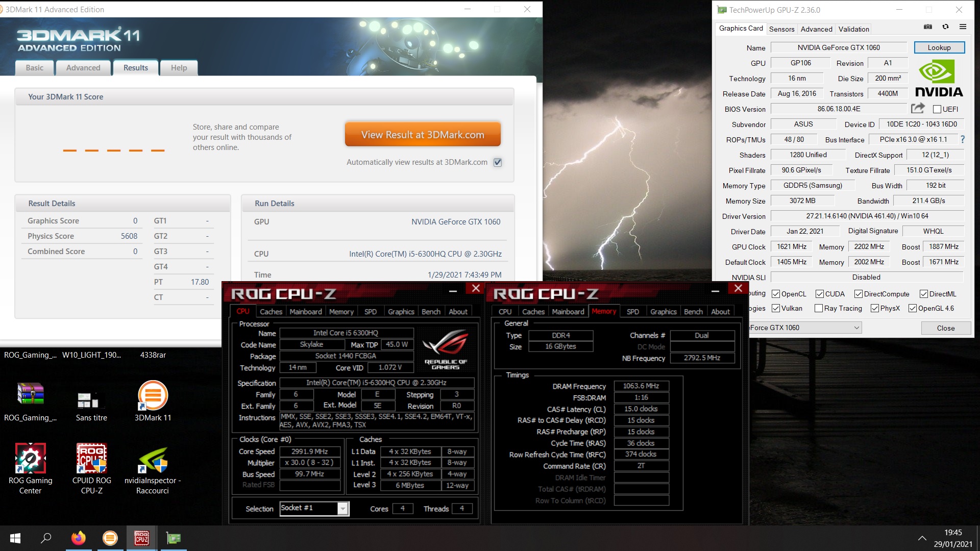Click the GPU name field NVIDIA GeForce GTX 1060
The width and height of the screenshot is (980, 551).
pos(838,47)
